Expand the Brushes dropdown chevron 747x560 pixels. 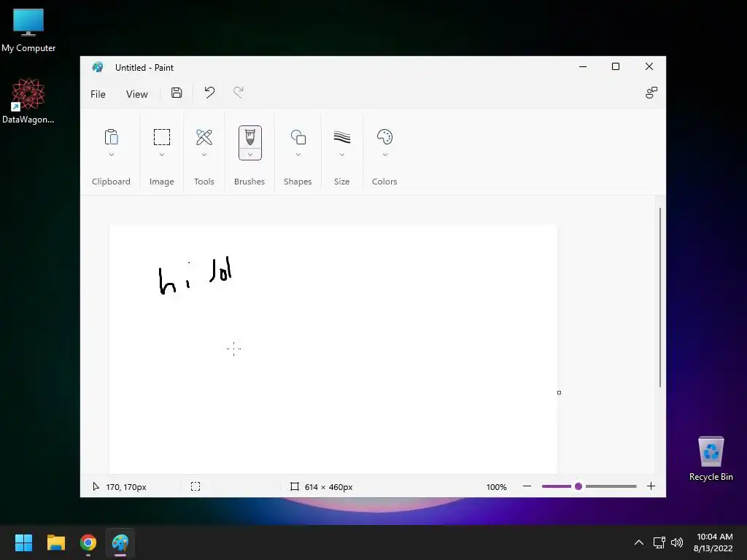point(250,155)
